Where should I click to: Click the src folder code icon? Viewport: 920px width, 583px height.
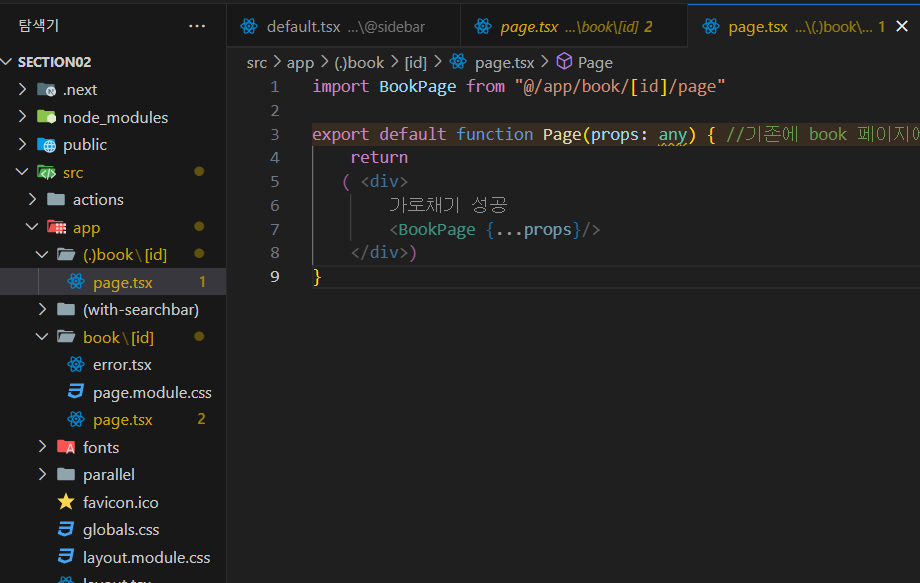point(46,172)
